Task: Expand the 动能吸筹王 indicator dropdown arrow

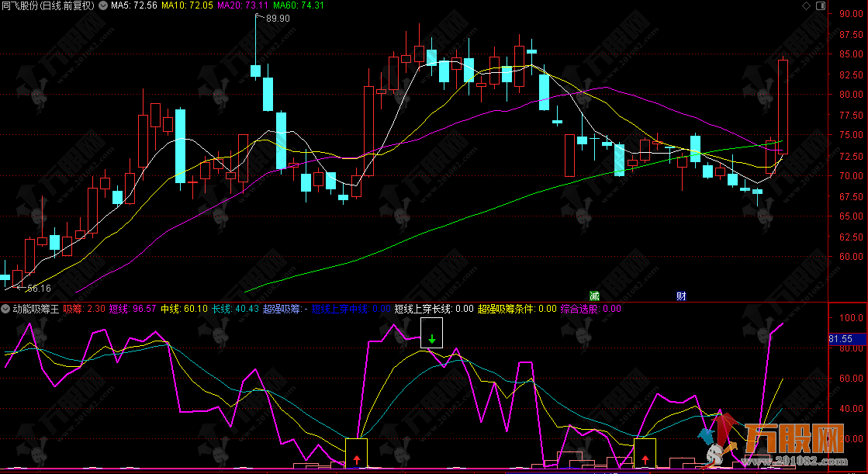Action: [x=5, y=309]
